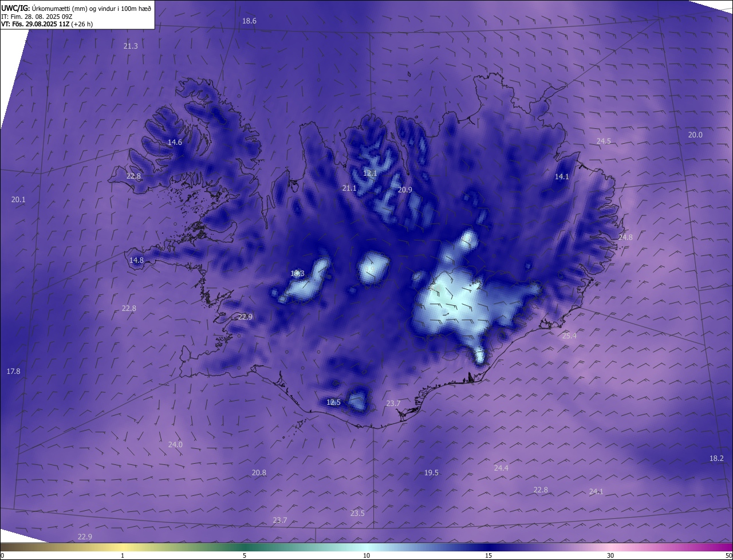Click the 20.8 value label
733x560 pixels.
click(259, 472)
